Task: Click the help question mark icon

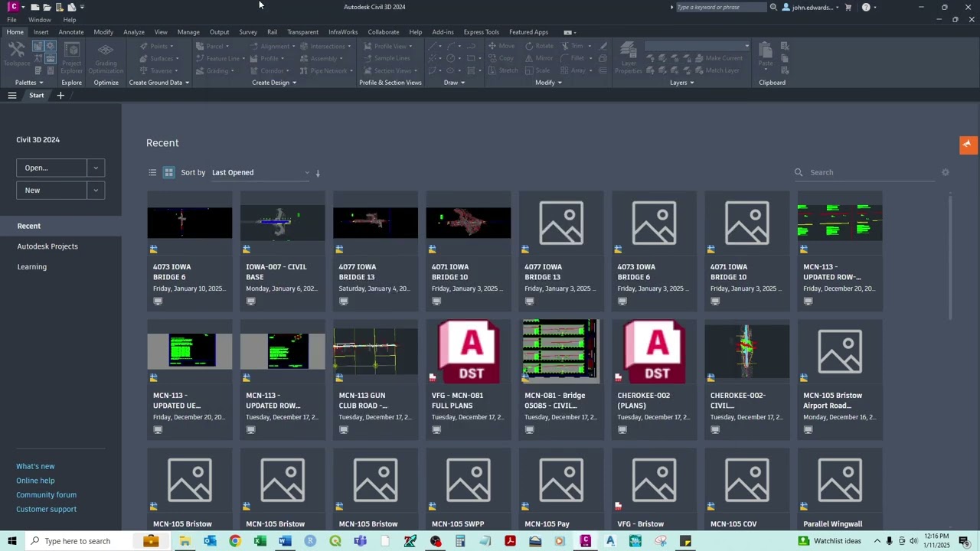Action: pyautogui.click(x=866, y=7)
